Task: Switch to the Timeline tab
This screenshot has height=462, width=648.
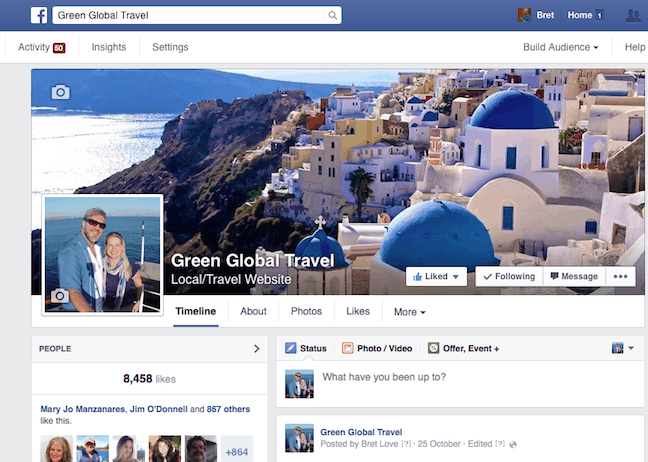Action: click(x=195, y=311)
